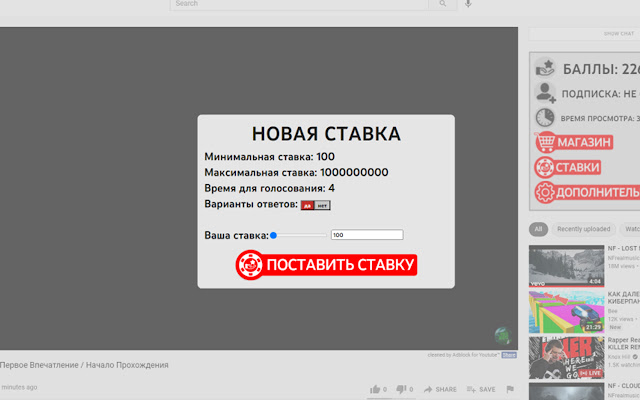The width and height of the screenshot is (640, 400).
Task: Click the МАГАЗИН shopping cart icon
Action: pos(546,142)
